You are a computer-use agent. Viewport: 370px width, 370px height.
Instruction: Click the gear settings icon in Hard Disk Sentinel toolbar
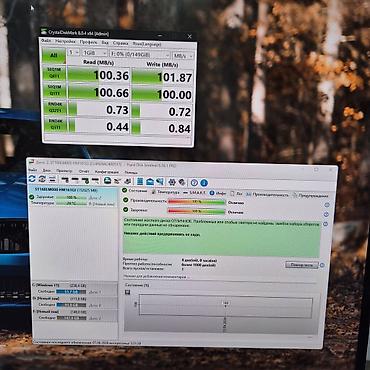172,182
